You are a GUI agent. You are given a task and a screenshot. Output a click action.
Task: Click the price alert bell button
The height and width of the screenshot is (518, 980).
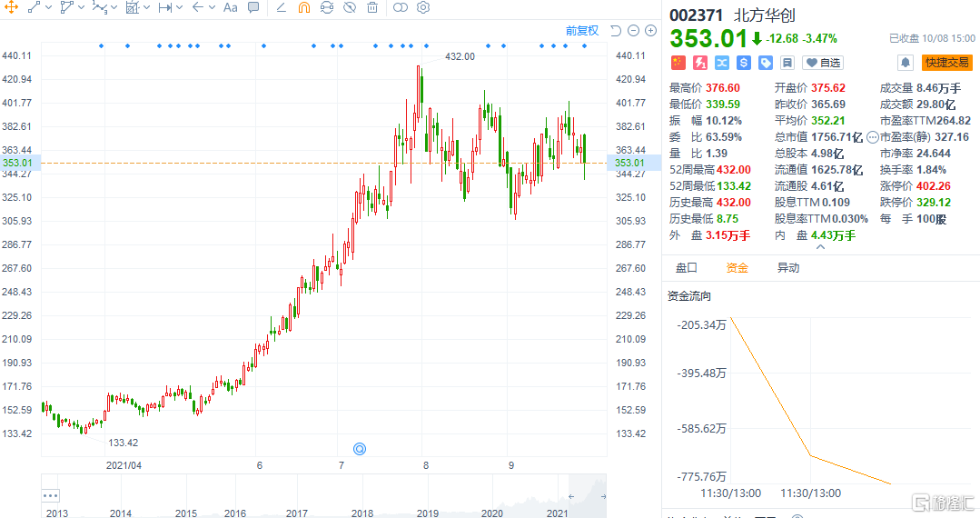(x=906, y=63)
